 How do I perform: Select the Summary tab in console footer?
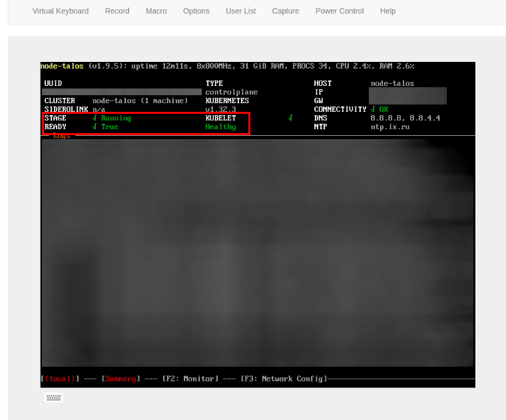pyautogui.click(x=121, y=379)
